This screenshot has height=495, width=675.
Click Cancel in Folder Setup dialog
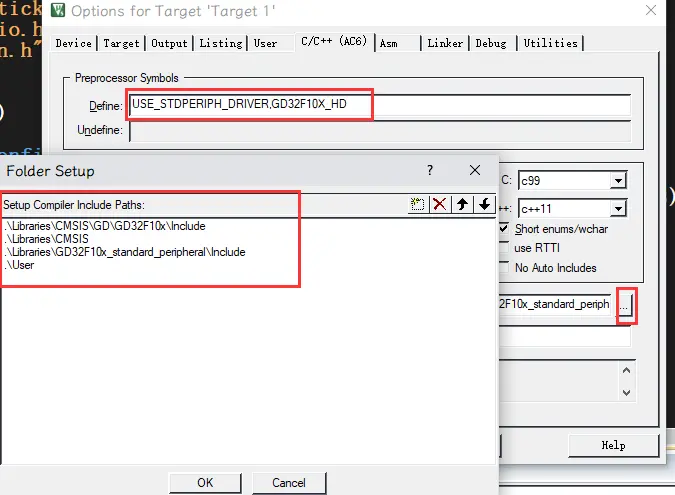click(x=289, y=483)
